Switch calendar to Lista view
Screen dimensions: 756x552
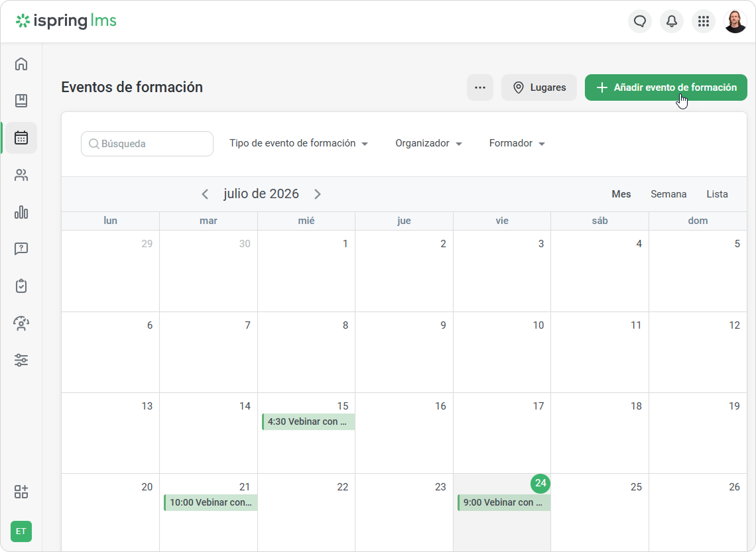(x=717, y=194)
